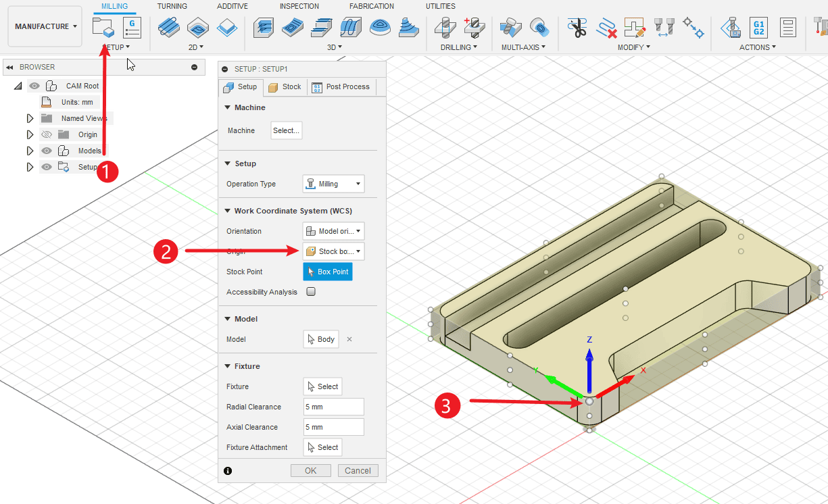
Task: Click the Radial Clearance input field
Action: click(x=333, y=407)
